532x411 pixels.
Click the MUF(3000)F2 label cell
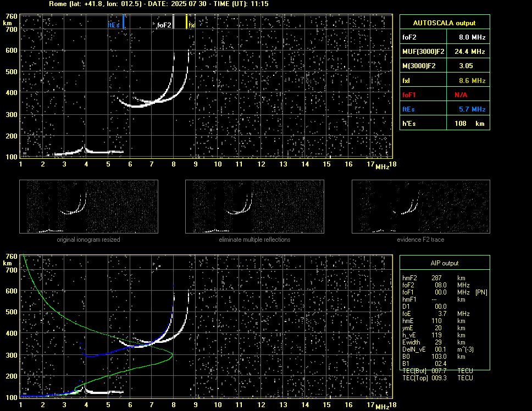click(423, 52)
